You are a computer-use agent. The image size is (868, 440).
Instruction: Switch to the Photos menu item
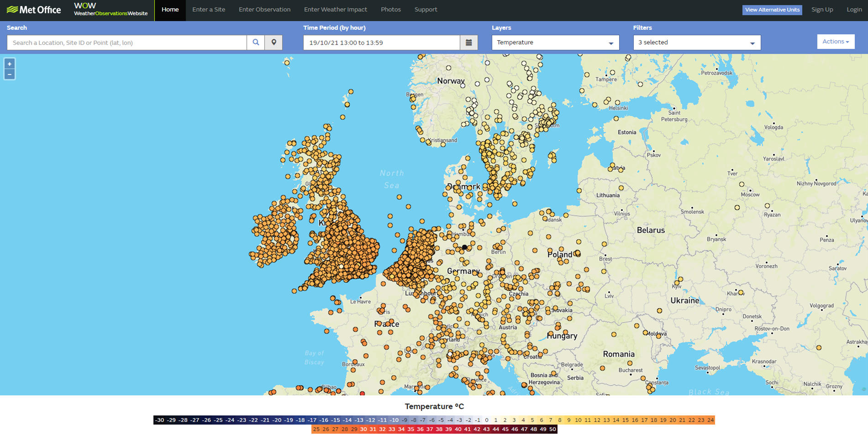391,9
